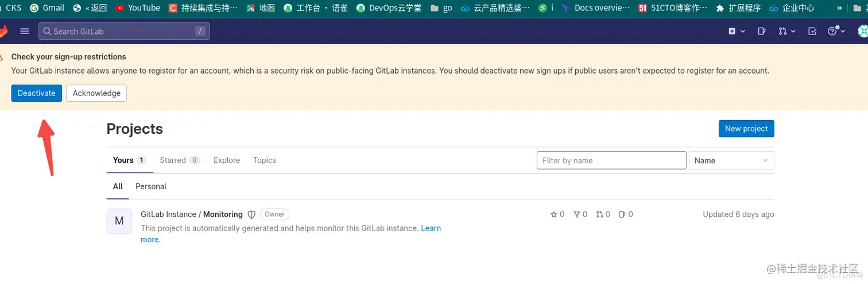This screenshot has width=868, height=284.
Task: Click the project issues count icon
Action: 622,214
